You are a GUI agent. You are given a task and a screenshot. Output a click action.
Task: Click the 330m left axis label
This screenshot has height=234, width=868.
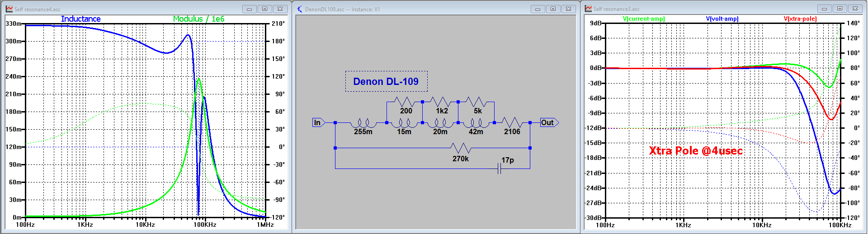click(13, 23)
